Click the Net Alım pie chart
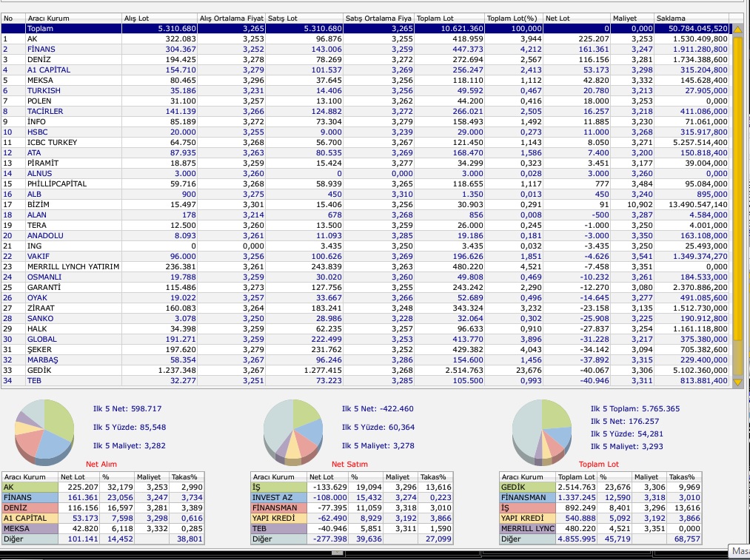750x560 pixels. click(x=44, y=433)
